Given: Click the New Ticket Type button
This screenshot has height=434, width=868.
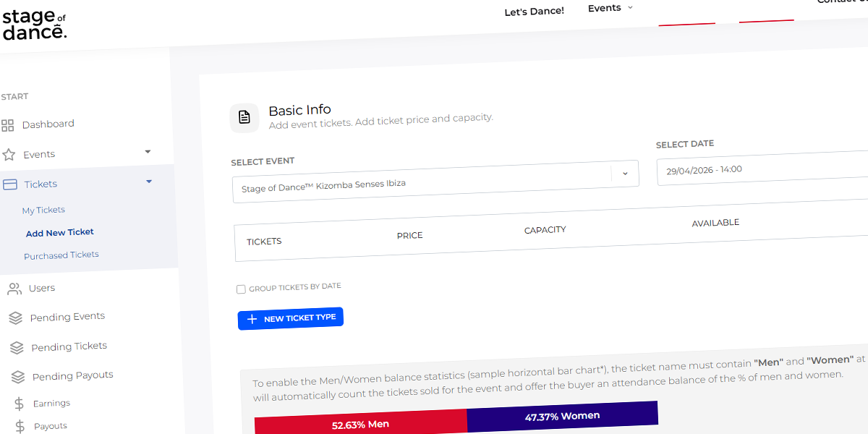Looking at the screenshot, I should tap(291, 318).
